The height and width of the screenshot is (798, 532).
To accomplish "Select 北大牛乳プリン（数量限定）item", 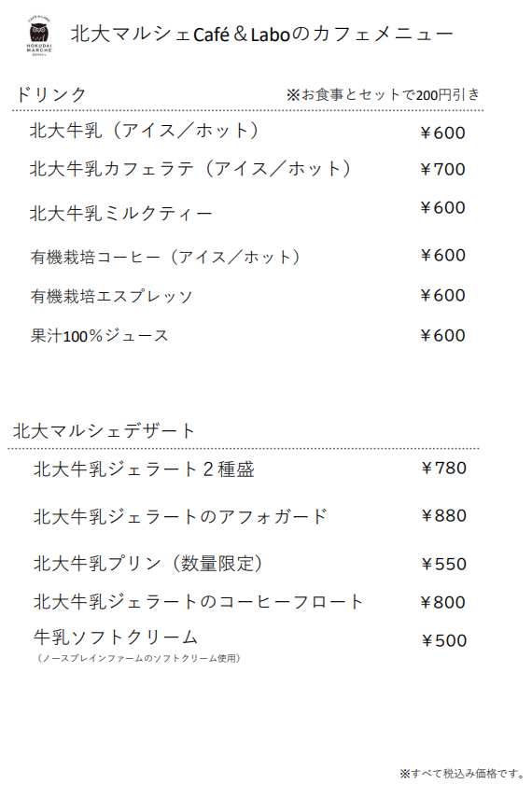I will [148, 564].
